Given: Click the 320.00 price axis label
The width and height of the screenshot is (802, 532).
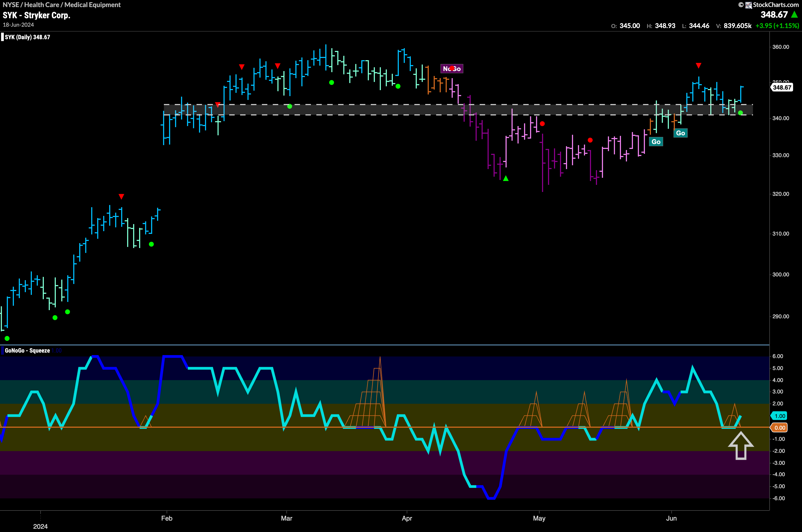Looking at the screenshot, I should (780, 194).
